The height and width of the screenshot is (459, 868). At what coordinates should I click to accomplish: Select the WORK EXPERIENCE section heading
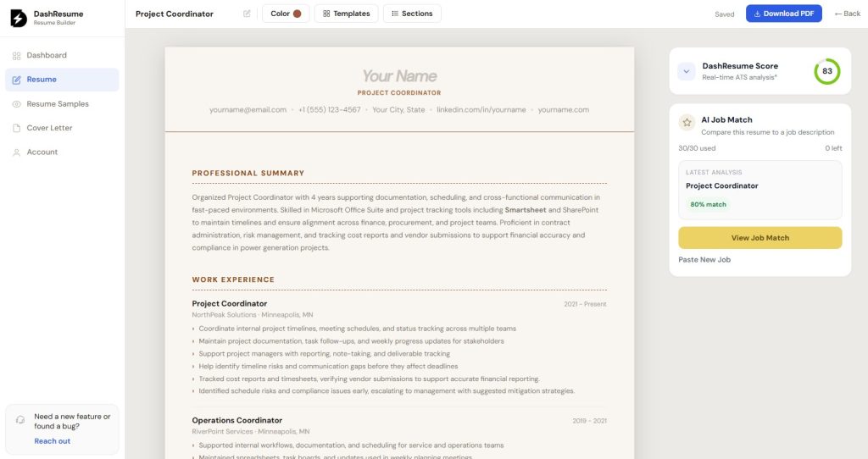point(233,279)
